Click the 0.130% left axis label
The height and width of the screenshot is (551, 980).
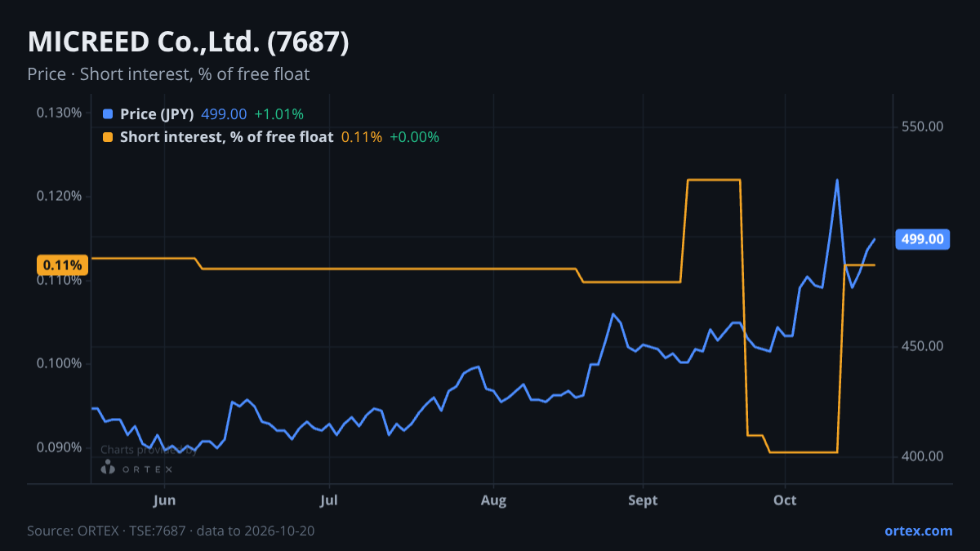(59, 113)
